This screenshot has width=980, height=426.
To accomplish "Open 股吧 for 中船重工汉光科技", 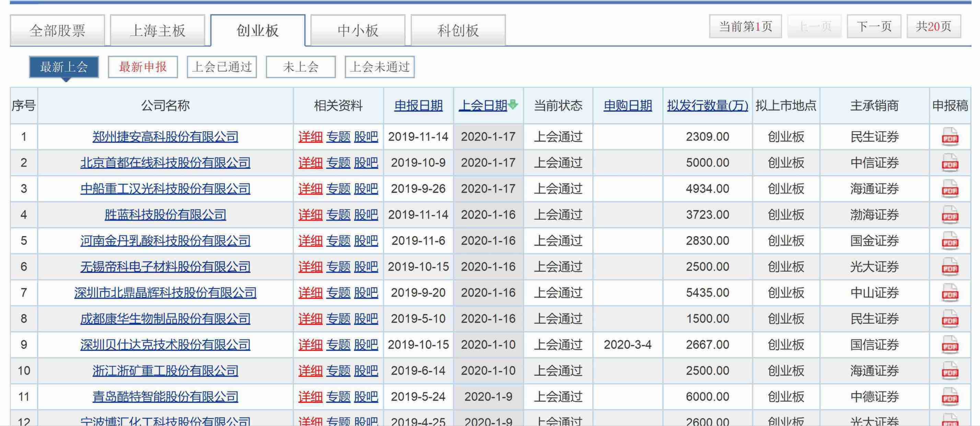I will click(366, 189).
